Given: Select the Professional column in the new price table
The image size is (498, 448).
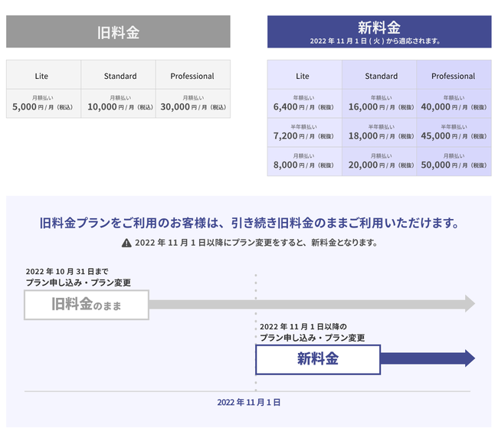Looking at the screenshot, I should click(x=454, y=76).
